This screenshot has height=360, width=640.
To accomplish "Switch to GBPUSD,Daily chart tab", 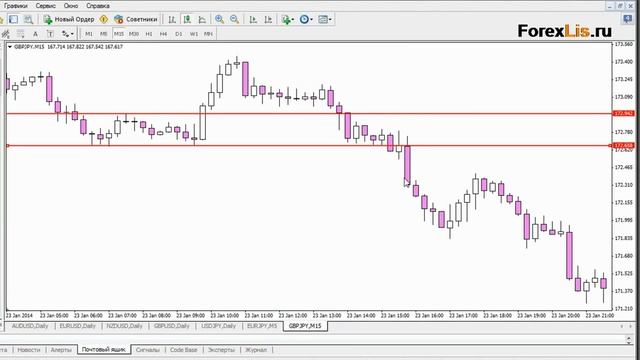I will tap(171, 326).
